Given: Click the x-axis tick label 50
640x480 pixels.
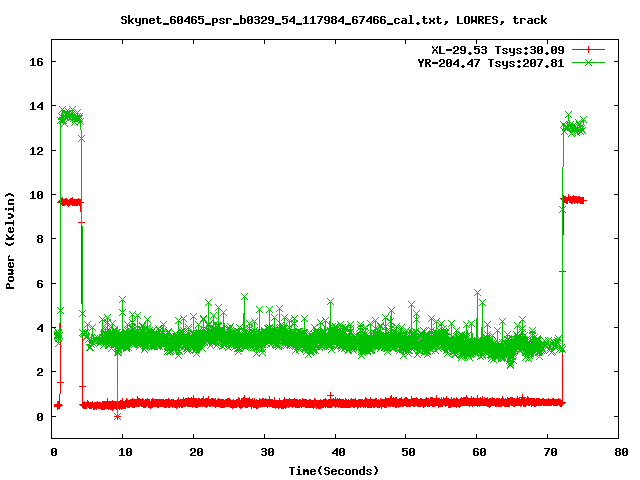Looking at the screenshot, I should (x=408, y=452).
